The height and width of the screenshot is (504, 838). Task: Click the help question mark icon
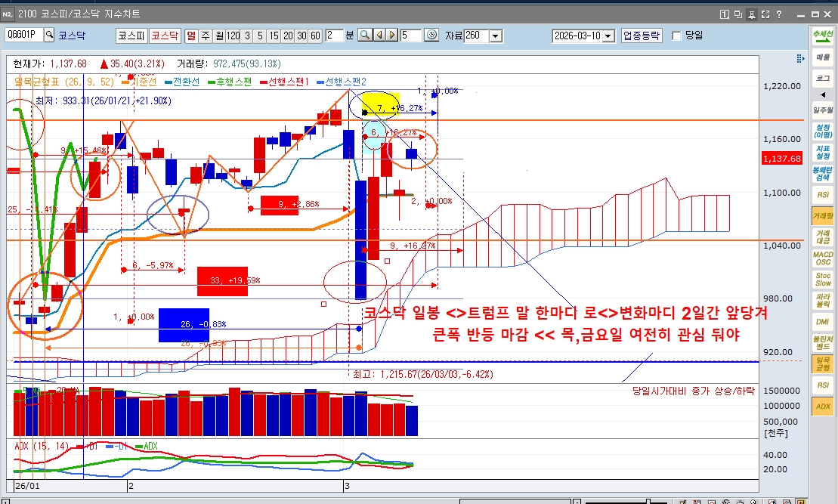tap(778, 14)
